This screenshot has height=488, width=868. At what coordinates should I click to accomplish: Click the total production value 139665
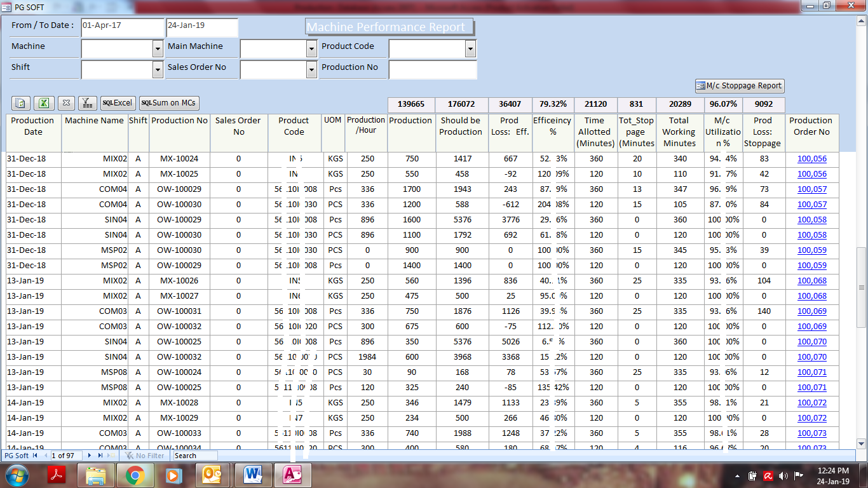(x=411, y=105)
